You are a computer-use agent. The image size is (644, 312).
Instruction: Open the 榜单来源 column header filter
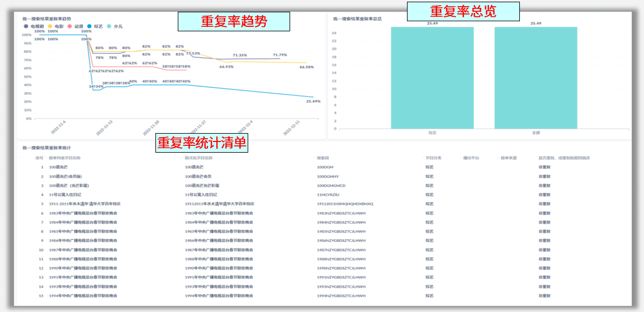(x=509, y=158)
